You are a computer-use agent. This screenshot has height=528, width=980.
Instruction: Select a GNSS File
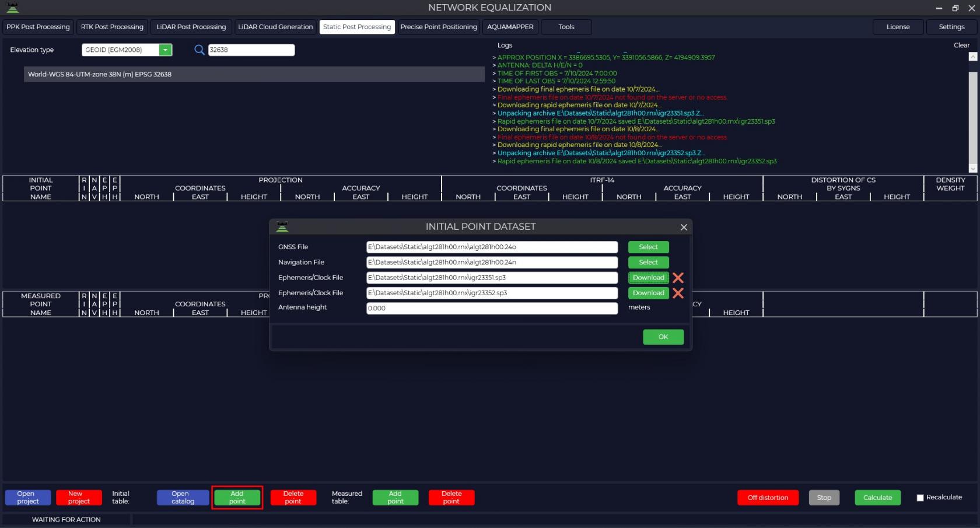(x=648, y=247)
